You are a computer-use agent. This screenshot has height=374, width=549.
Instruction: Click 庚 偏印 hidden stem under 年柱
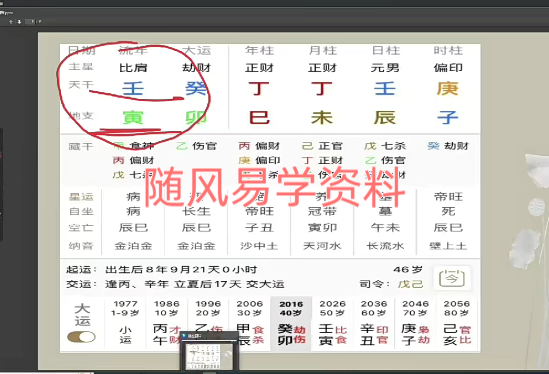point(259,160)
